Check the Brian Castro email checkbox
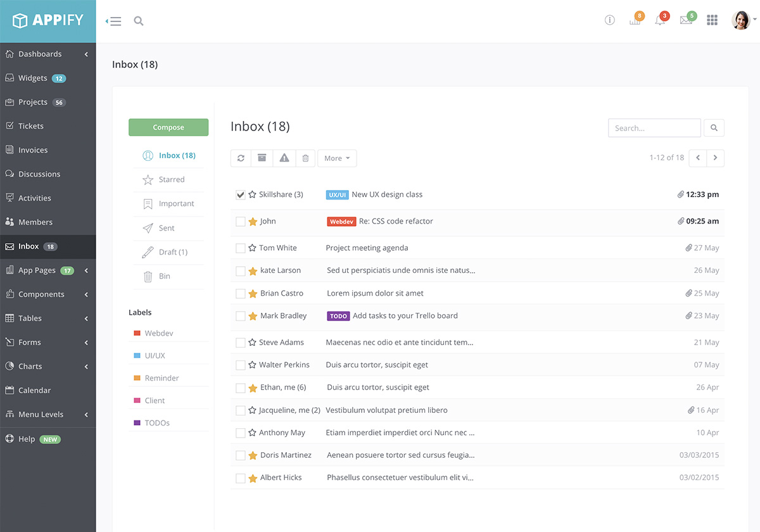This screenshot has height=532, width=760. [240, 294]
